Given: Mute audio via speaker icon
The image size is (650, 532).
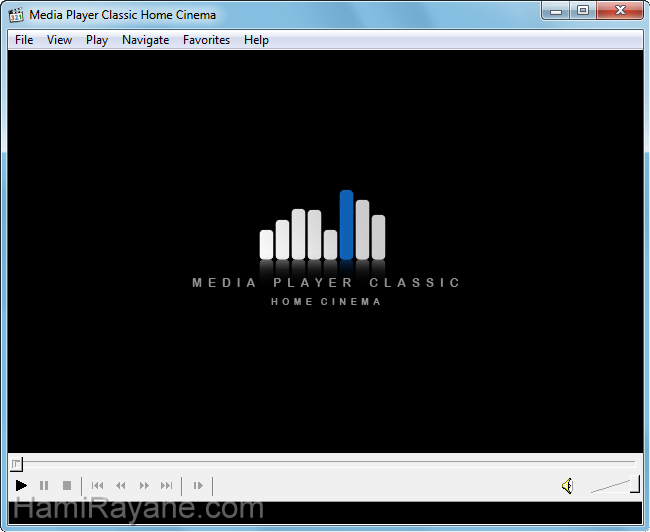Looking at the screenshot, I should click(x=568, y=486).
